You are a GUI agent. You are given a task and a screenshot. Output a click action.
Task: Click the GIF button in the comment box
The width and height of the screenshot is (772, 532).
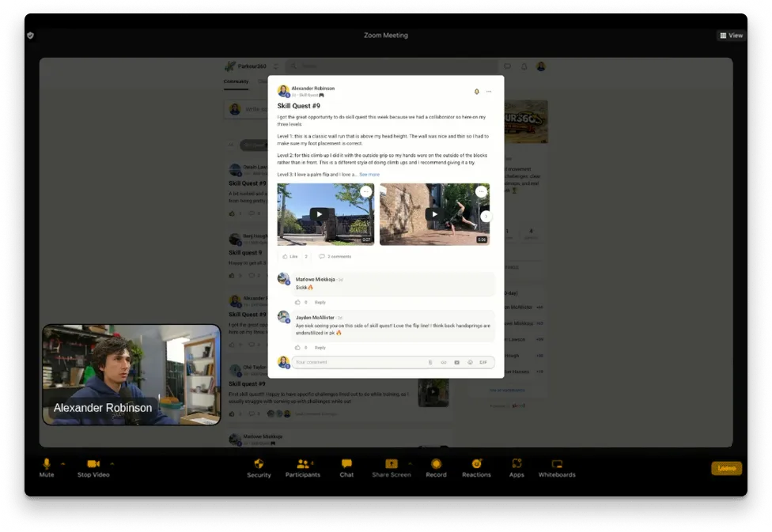483,362
